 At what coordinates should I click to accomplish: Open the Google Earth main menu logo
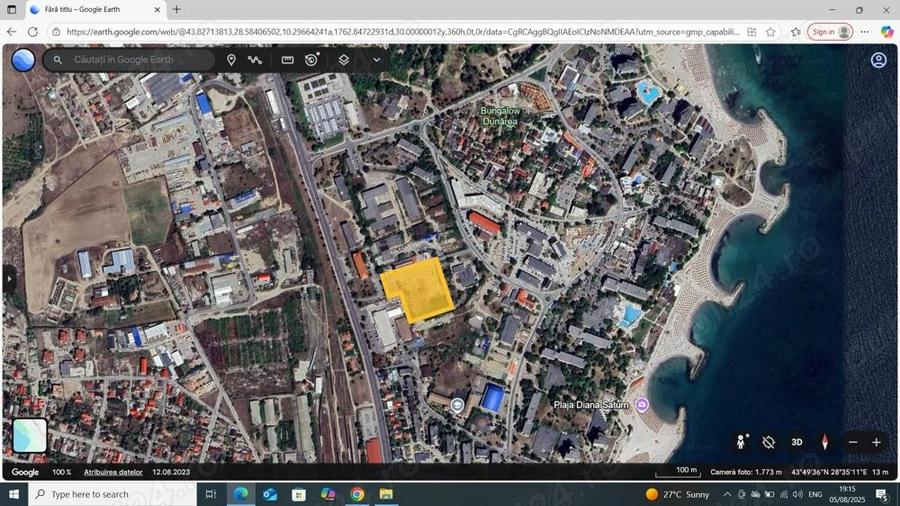tap(23, 60)
